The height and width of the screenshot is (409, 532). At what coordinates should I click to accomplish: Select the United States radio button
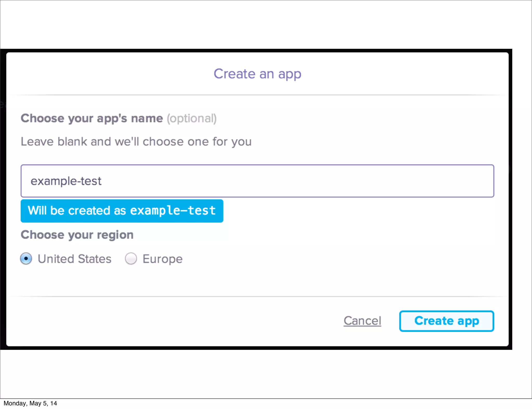(x=26, y=259)
